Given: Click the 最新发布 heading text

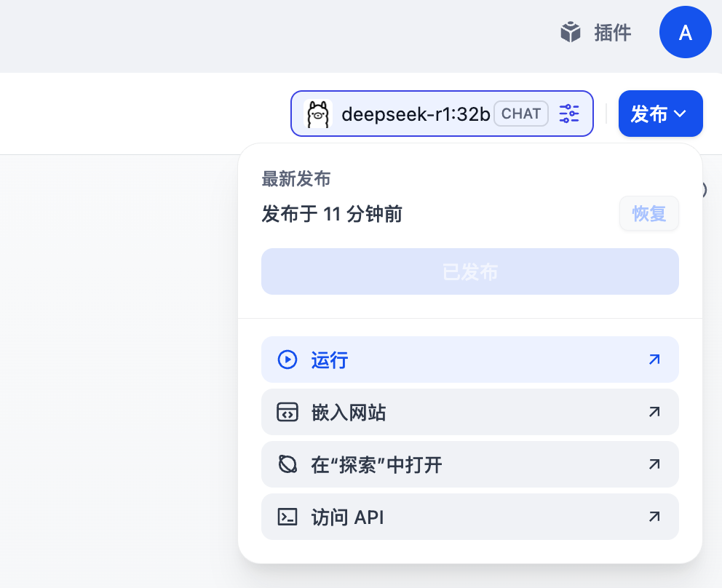Looking at the screenshot, I should [x=296, y=179].
